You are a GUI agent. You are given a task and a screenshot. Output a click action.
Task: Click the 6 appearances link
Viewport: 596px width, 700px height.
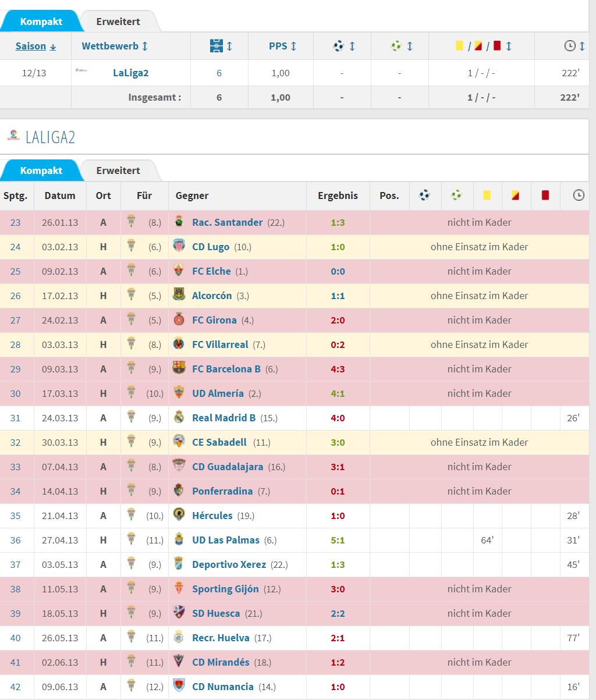pyautogui.click(x=219, y=73)
